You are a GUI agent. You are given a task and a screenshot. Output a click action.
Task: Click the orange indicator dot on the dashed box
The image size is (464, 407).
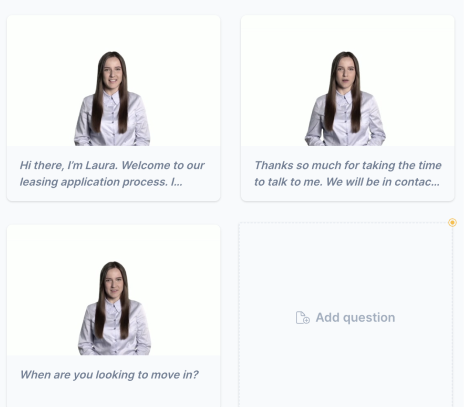click(x=452, y=222)
